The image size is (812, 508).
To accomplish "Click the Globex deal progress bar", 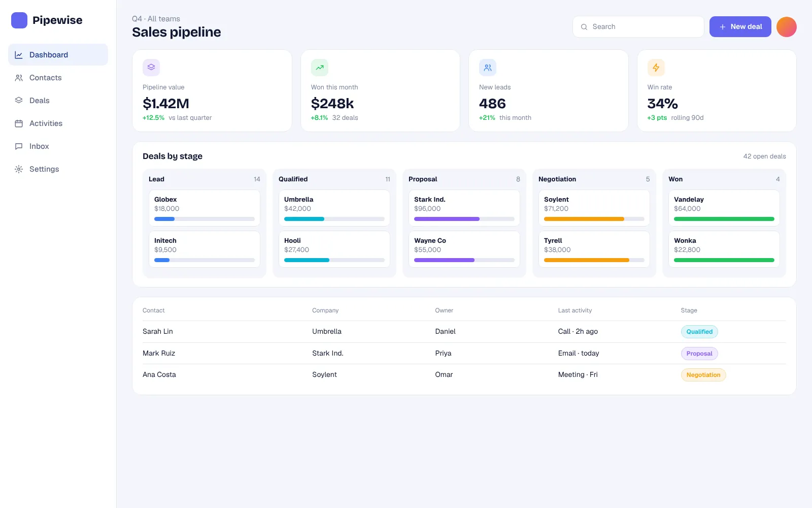I will [x=205, y=219].
